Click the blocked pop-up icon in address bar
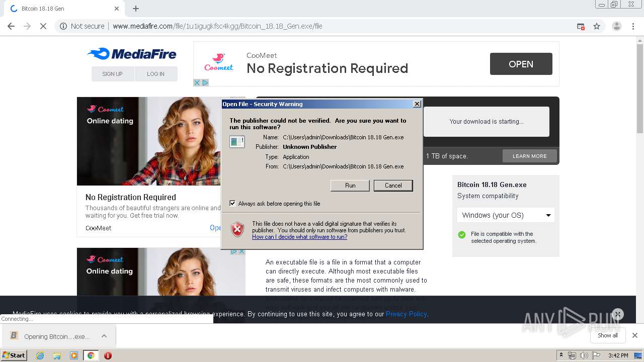 click(581, 26)
